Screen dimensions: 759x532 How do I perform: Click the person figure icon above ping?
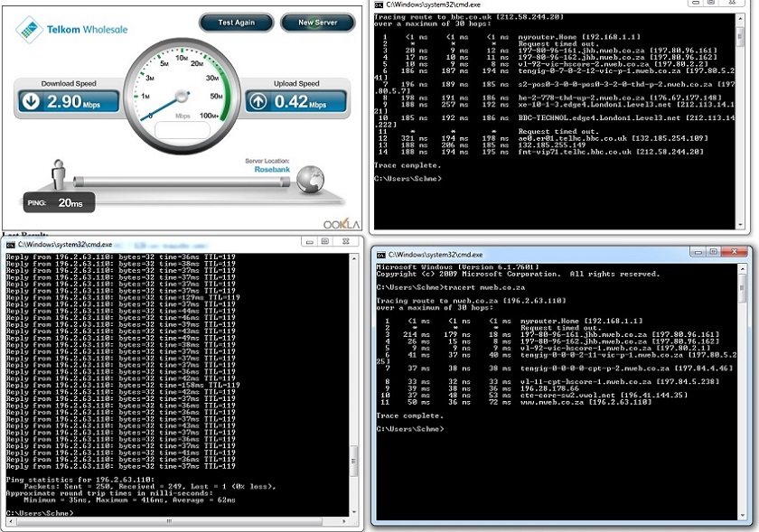click(60, 172)
